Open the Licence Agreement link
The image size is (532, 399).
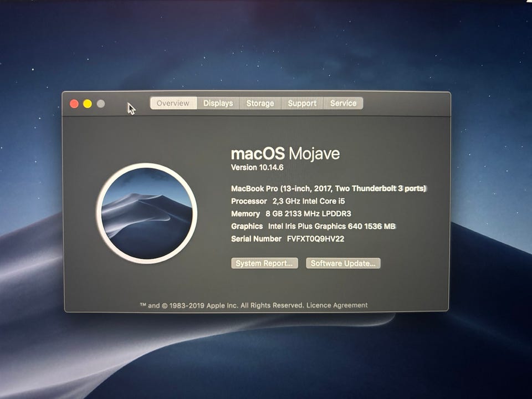tap(337, 305)
